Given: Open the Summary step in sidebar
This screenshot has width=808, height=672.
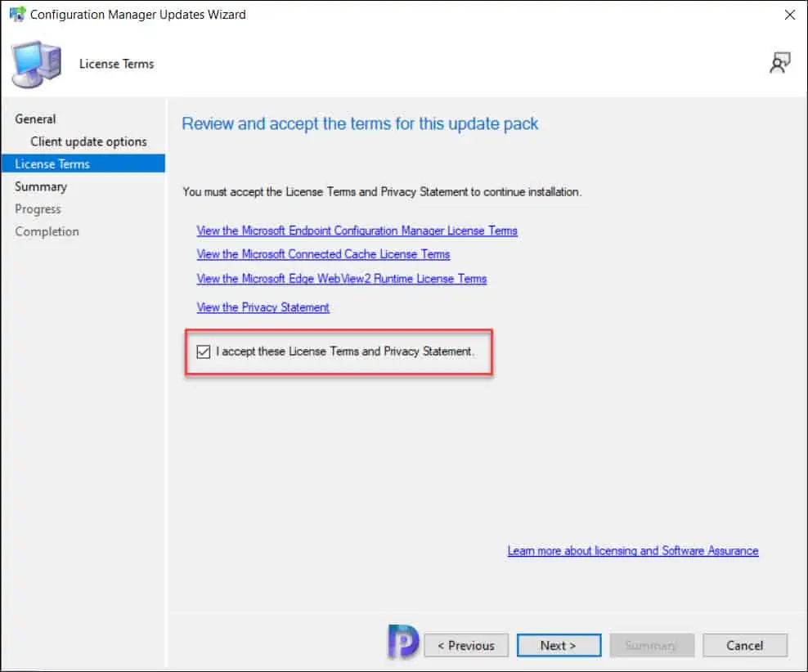Looking at the screenshot, I should (x=41, y=186).
